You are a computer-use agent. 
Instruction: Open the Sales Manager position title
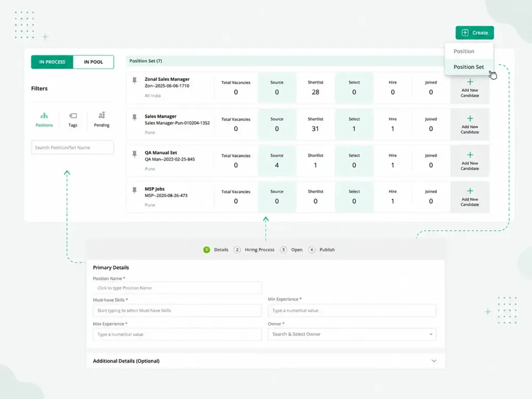(161, 116)
